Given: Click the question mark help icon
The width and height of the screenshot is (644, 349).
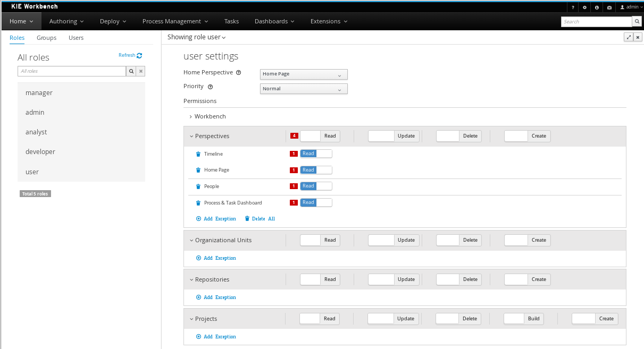Looking at the screenshot, I should tap(573, 7).
